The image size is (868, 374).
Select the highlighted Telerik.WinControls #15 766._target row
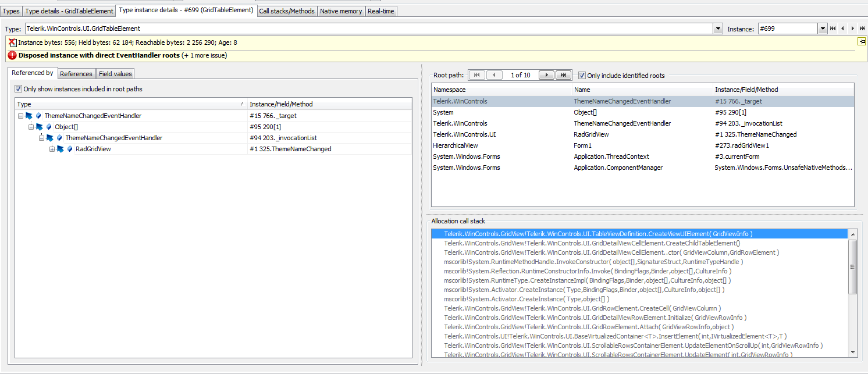point(643,101)
